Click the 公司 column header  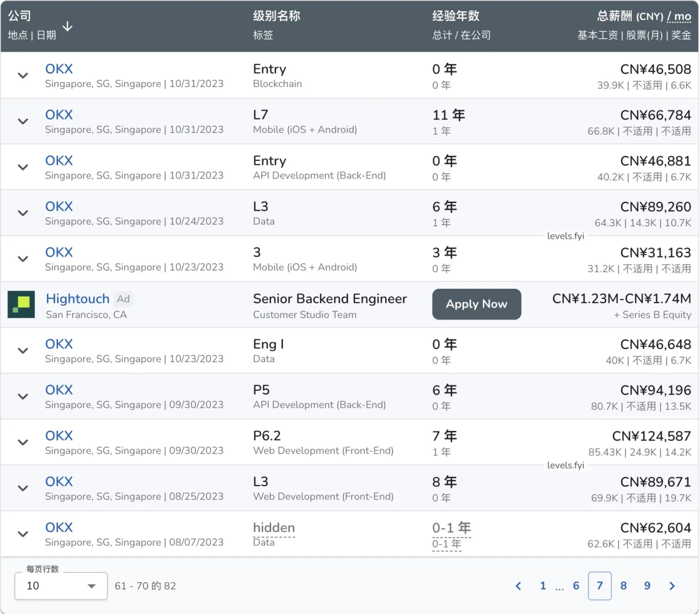click(x=19, y=16)
